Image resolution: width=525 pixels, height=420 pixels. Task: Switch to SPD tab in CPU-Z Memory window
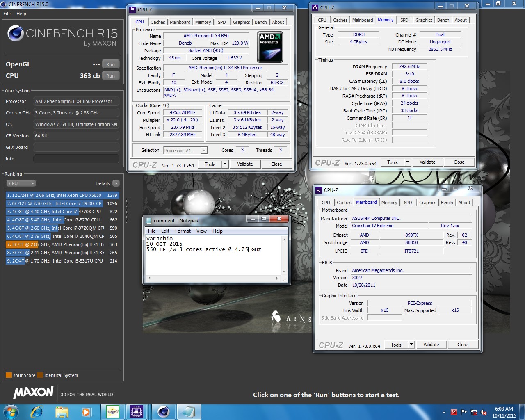tap(404, 20)
